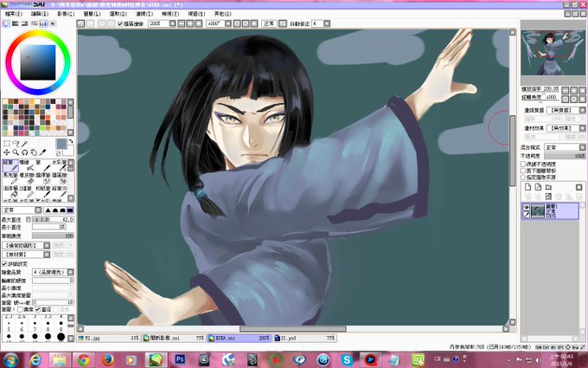Toggle the pressure size (直徑) checkbox

pyautogui.click(x=37, y=309)
